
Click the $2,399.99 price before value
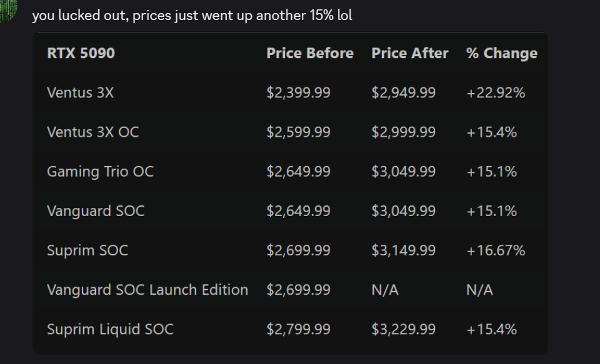click(x=298, y=93)
